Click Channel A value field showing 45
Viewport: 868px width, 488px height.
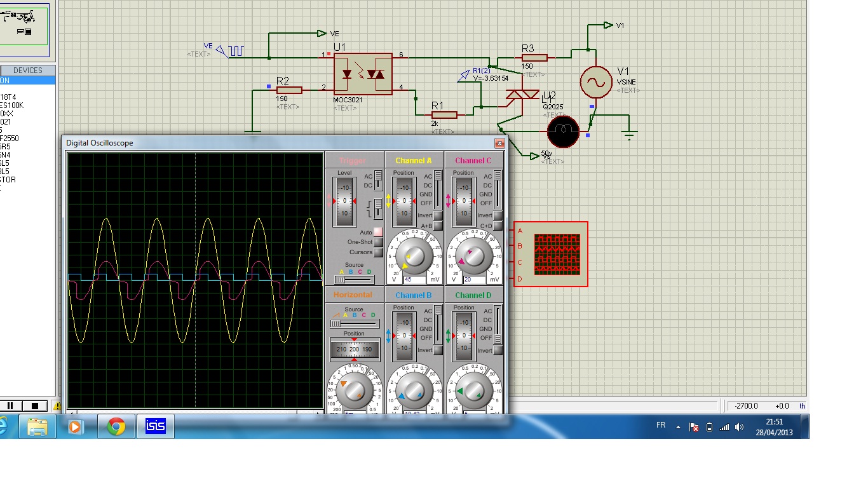click(x=416, y=280)
